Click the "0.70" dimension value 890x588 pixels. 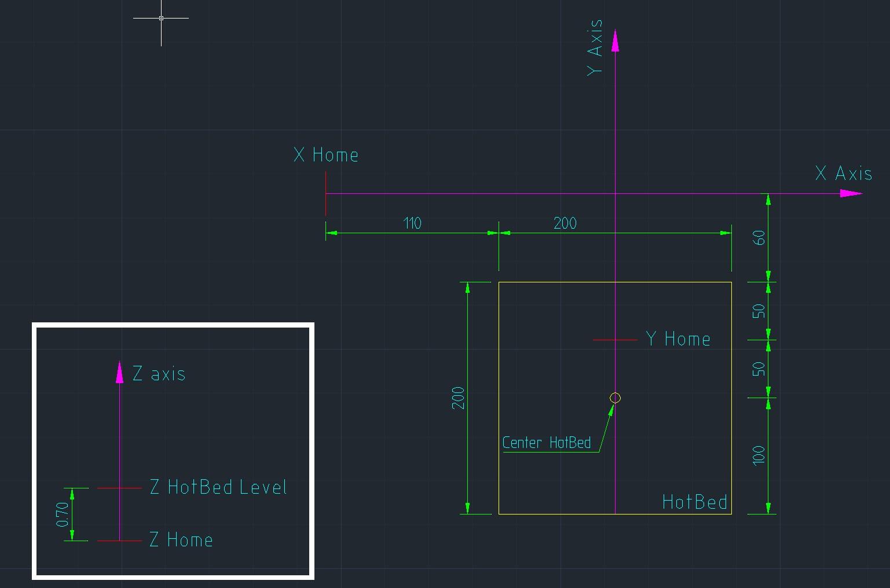coord(63,514)
